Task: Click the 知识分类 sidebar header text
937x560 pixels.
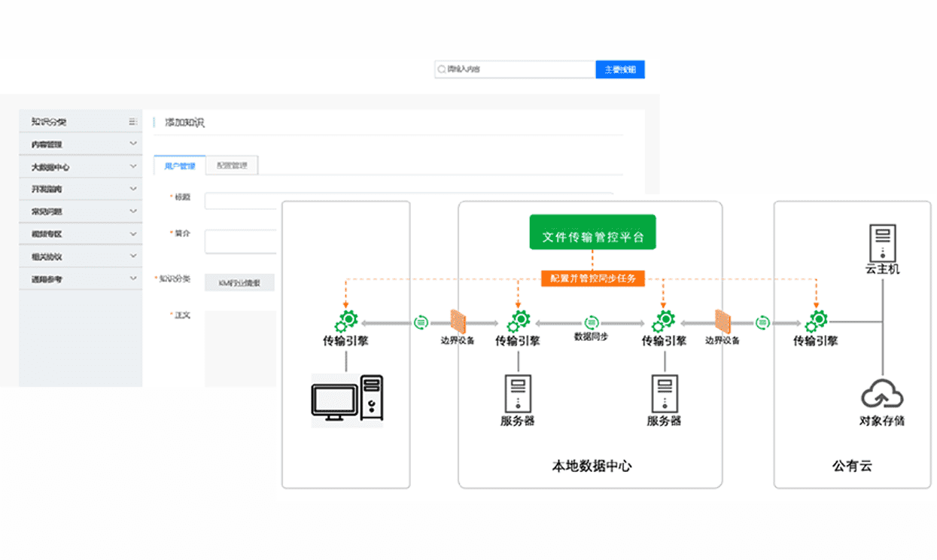Action: [49, 121]
